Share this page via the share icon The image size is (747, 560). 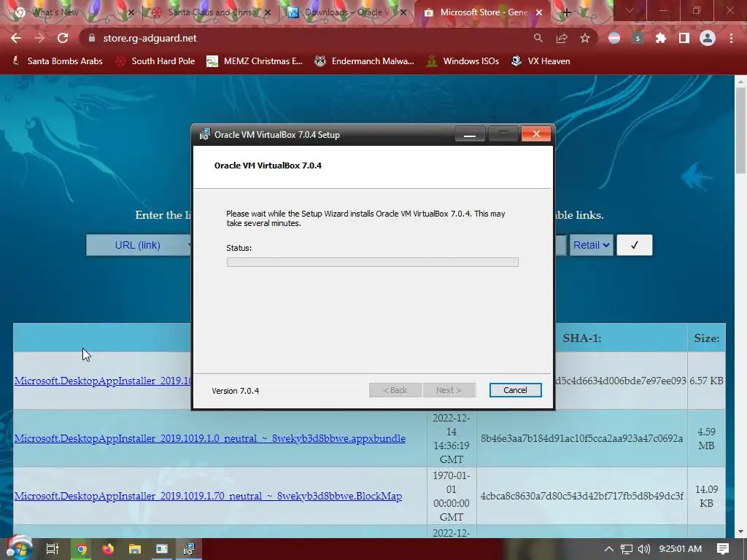click(x=562, y=38)
